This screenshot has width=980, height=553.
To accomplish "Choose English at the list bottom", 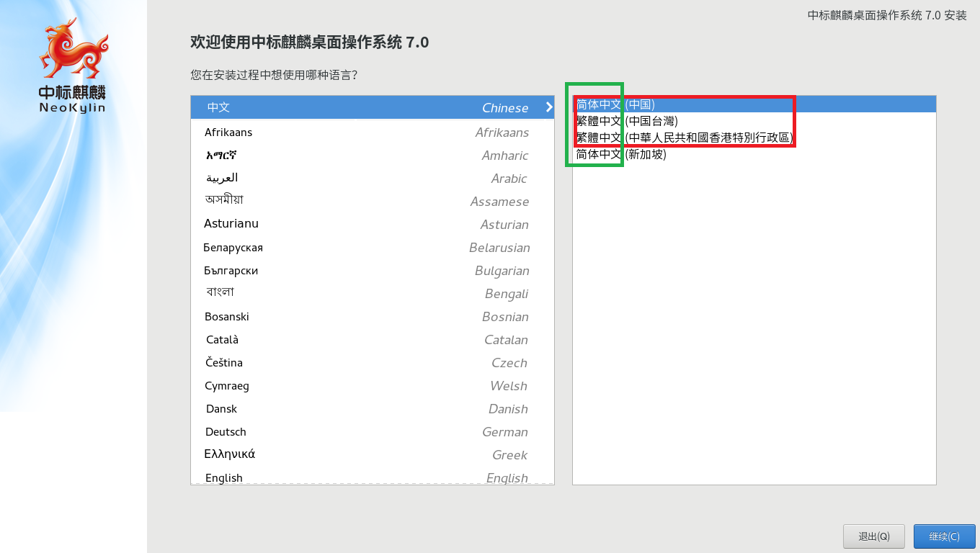I will click(373, 477).
